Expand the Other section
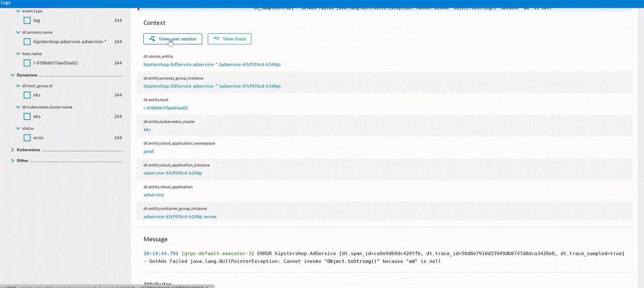Screen dimensions: 644x288 (13, 160)
